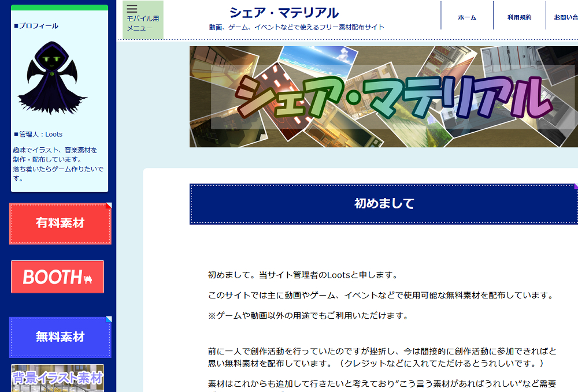Click the ■管理人：Loots text

[38, 135]
